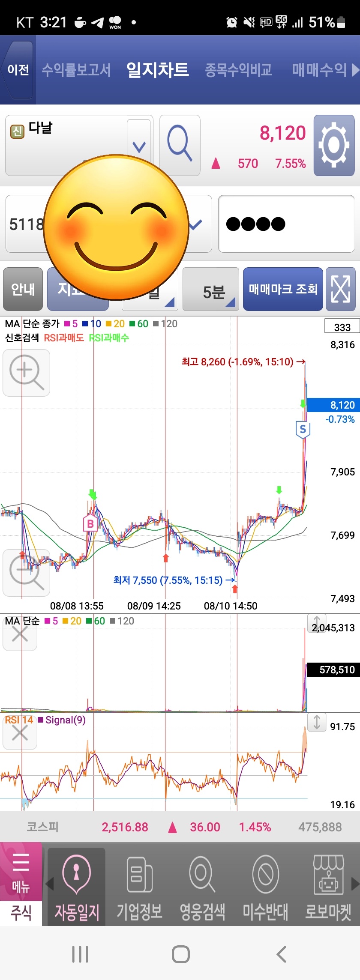Zoom in on the chart
The height and width of the screenshot is (980, 360).
[27, 373]
